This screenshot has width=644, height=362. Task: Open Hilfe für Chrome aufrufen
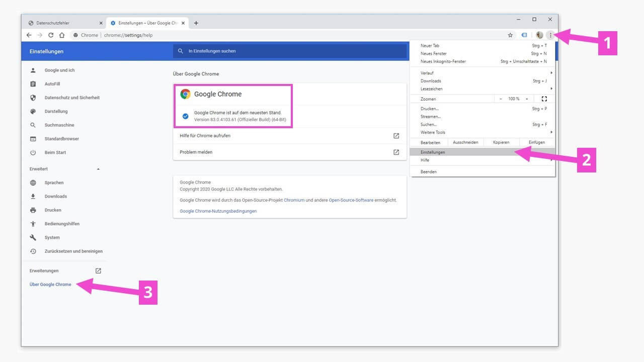[x=290, y=136]
